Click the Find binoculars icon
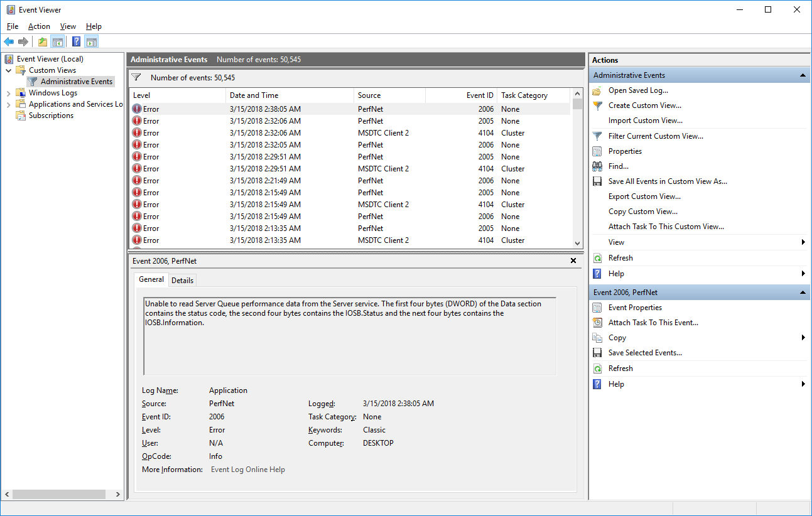The height and width of the screenshot is (516, 812). click(597, 166)
